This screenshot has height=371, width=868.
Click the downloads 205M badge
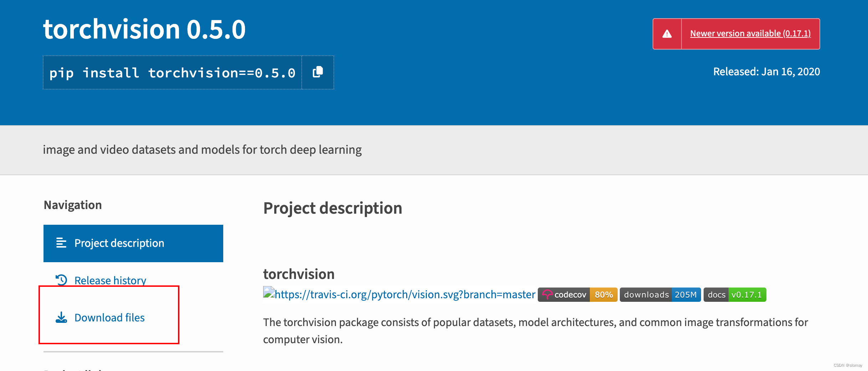660,295
